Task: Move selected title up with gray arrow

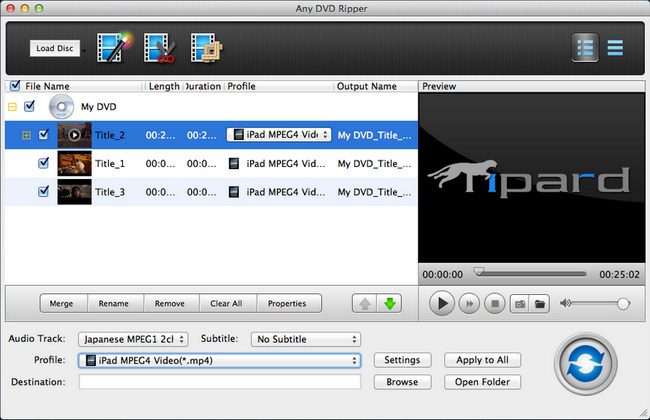Action: pos(364,303)
